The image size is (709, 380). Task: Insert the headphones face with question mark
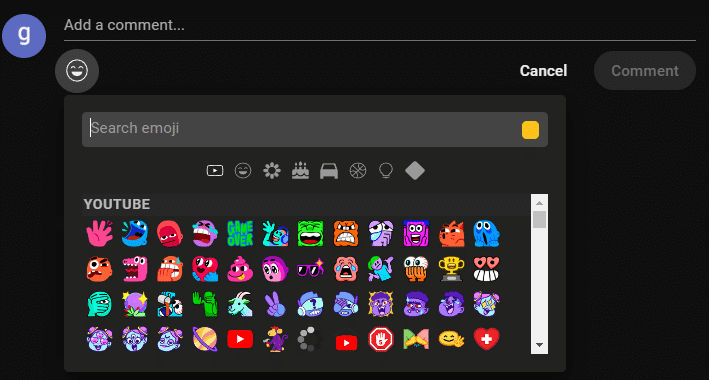point(311,304)
